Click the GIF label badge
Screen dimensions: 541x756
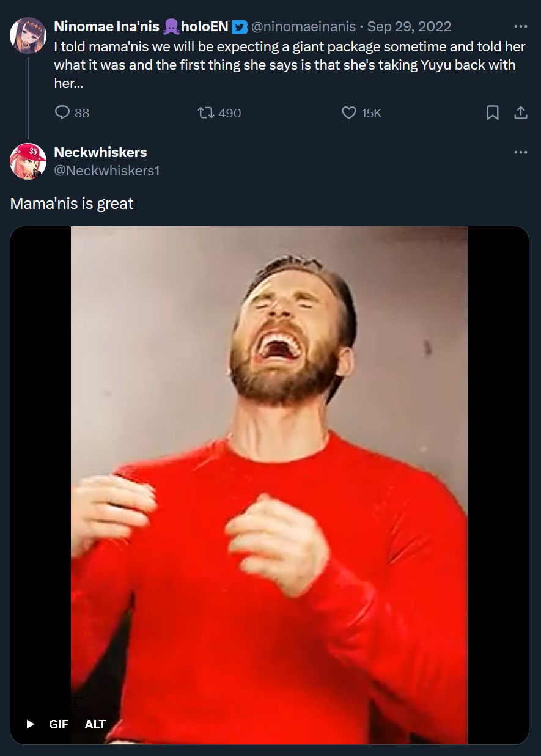click(x=59, y=724)
